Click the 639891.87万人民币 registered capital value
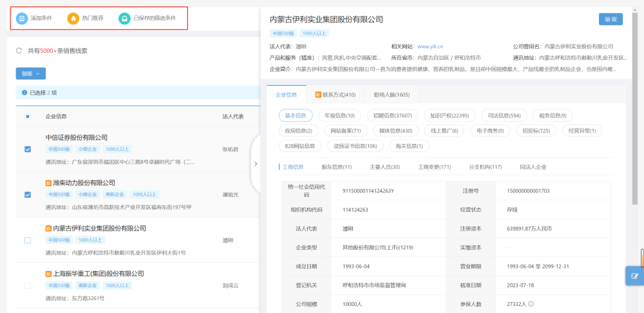 (x=529, y=229)
